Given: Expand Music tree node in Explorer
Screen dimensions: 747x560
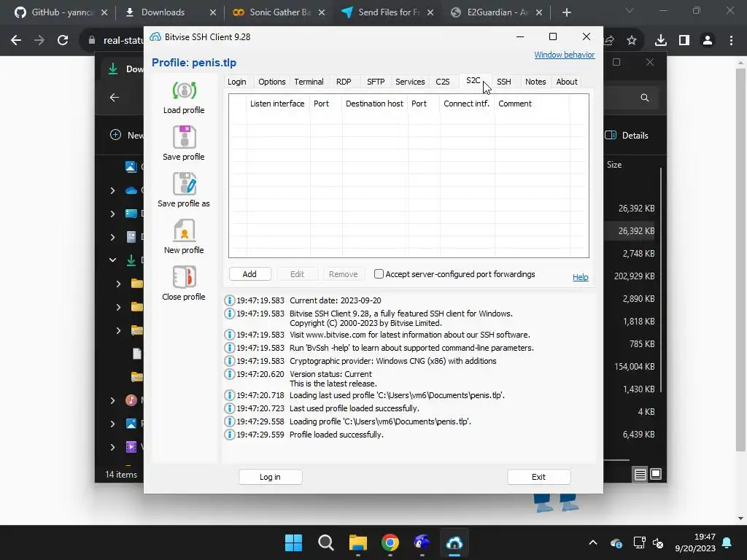Looking at the screenshot, I should point(112,400).
